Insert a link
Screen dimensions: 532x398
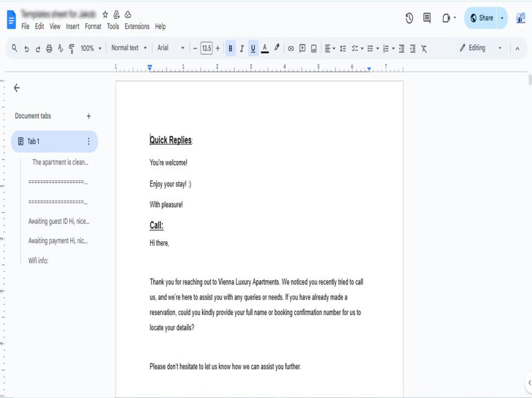291,48
